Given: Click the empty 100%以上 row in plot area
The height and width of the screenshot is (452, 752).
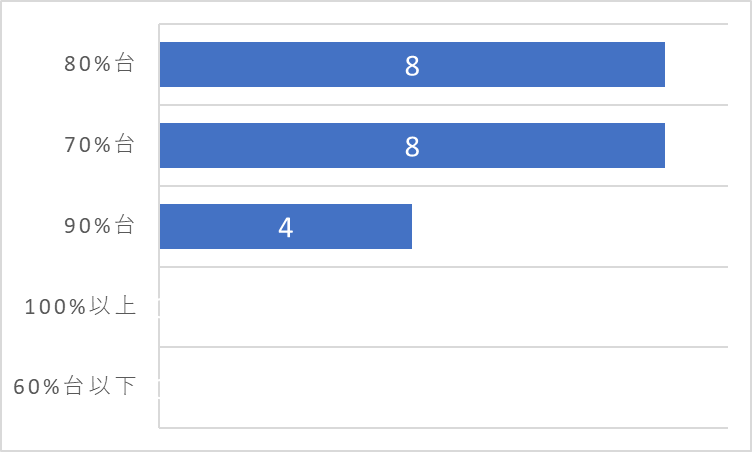Looking at the screenshot, I should 444,307.
